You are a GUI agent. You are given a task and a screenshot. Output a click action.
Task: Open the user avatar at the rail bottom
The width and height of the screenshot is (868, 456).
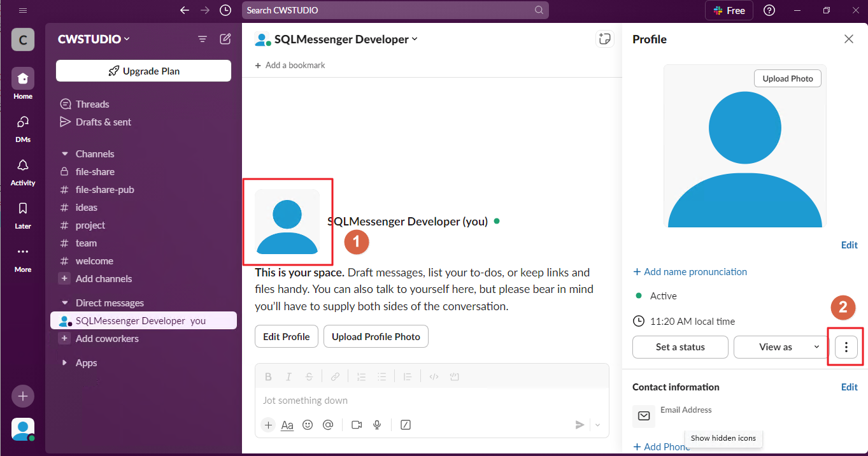tap(23, 429)
